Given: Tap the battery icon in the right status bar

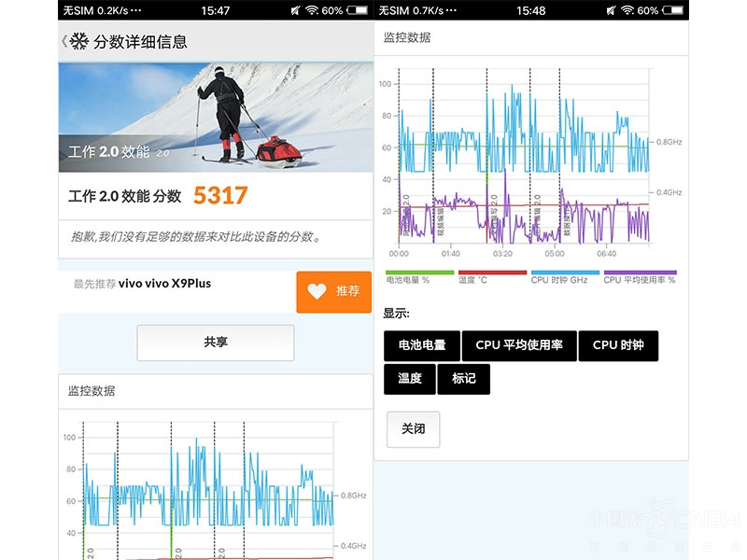Looking at the screenshot, I should [672, 10].
